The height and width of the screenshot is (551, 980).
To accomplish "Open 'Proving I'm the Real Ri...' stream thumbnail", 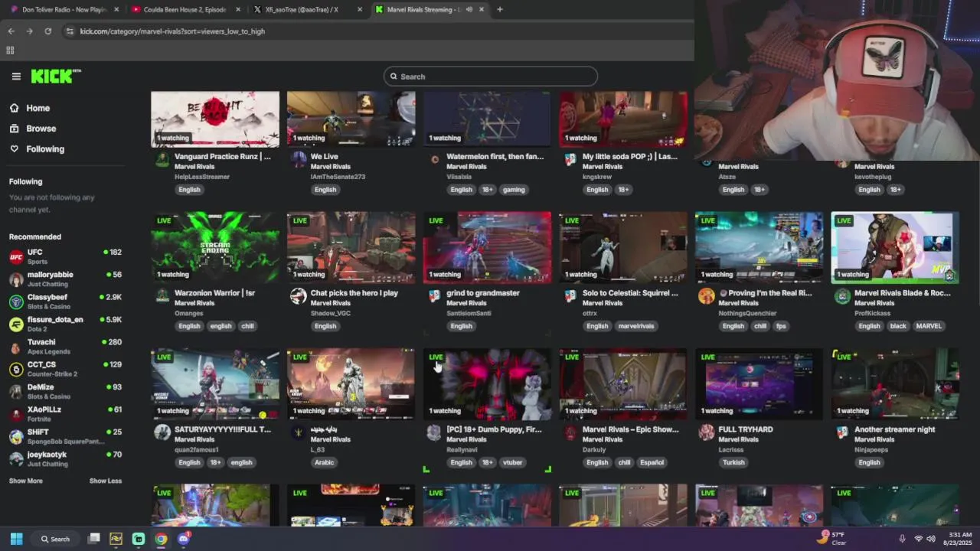I will 759,248.
